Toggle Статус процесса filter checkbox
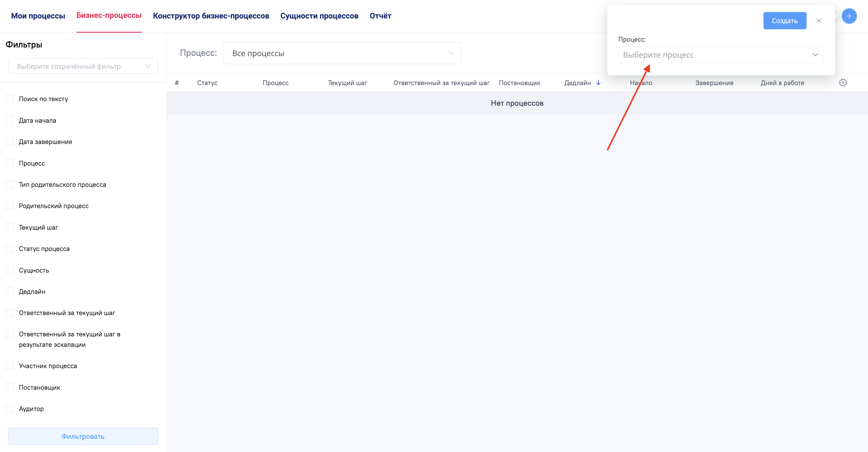868x452 pixels. tap(10, 249)
